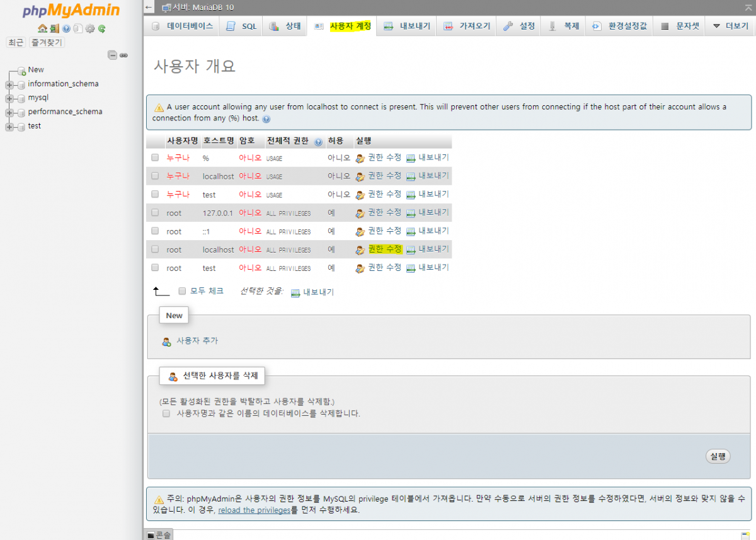Open the 내보내기 tab in the top menu
The height and width of the screenshot is (540, 756).
[406, 26]
